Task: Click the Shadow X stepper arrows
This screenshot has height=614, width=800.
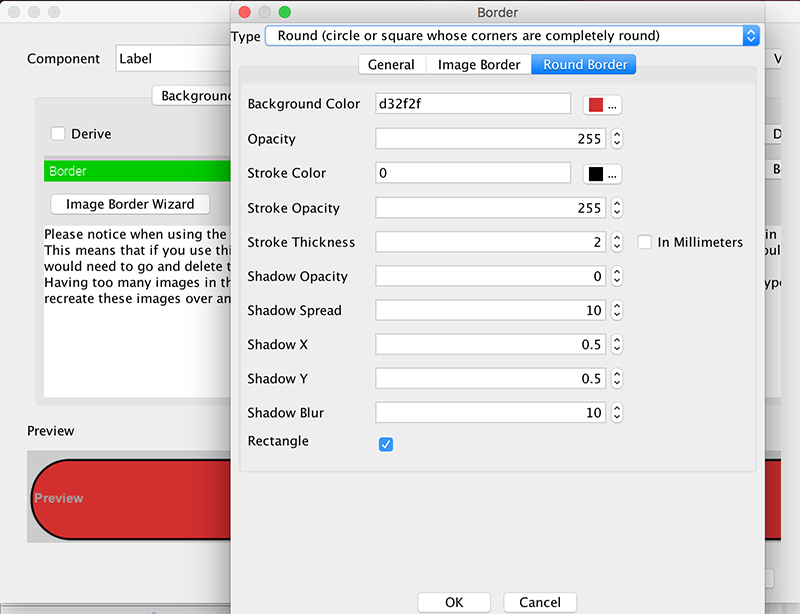Action: (617, 344)
